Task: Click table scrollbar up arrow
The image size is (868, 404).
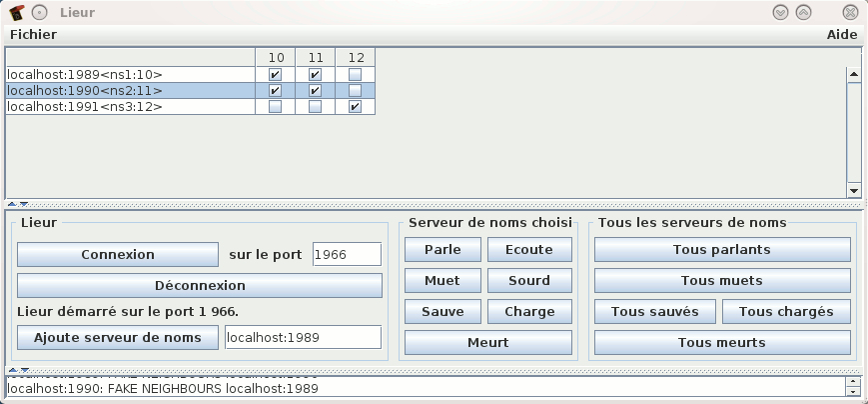Action: point(854,74)
